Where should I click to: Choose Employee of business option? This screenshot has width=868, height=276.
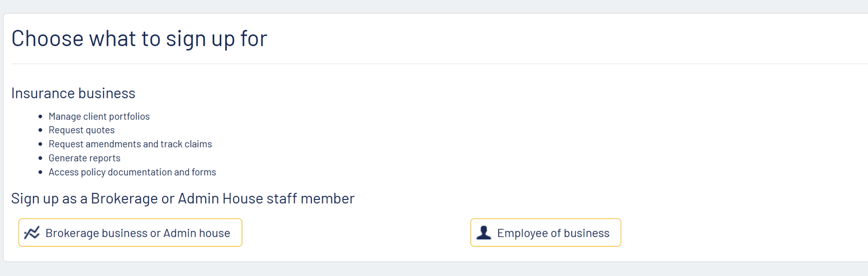pyautogui.click(x=545, y=233)
